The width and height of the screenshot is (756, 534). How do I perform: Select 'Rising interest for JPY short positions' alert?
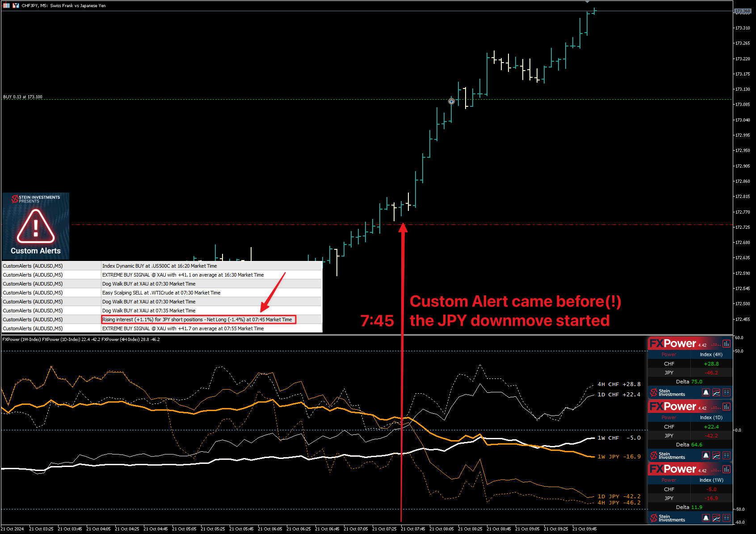pos(162,320)
